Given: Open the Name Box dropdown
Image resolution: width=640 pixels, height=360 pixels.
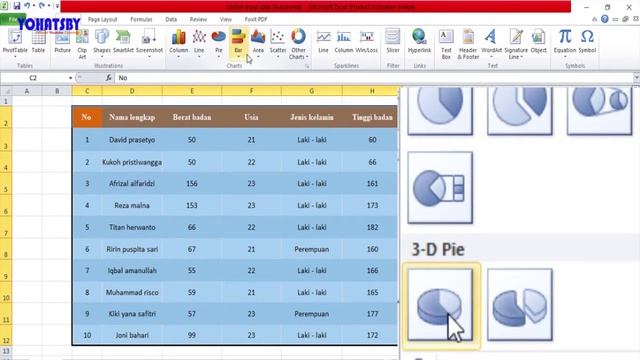Looking at the screenshot, I should [x=70, y=78].
